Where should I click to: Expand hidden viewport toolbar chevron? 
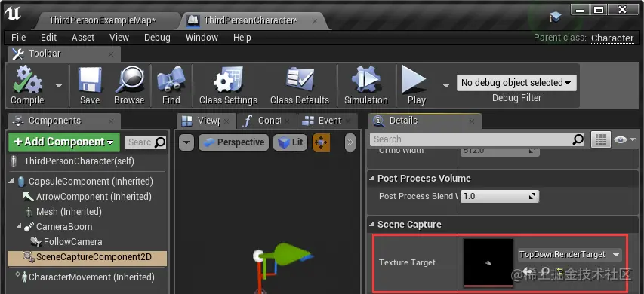click(x=350, y=142)
